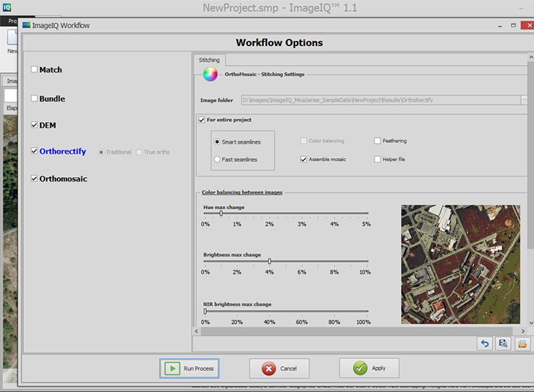This screenshot has height=392, width=534.
Task: Click the Workflow Options heading
Action: pos(279,43)
